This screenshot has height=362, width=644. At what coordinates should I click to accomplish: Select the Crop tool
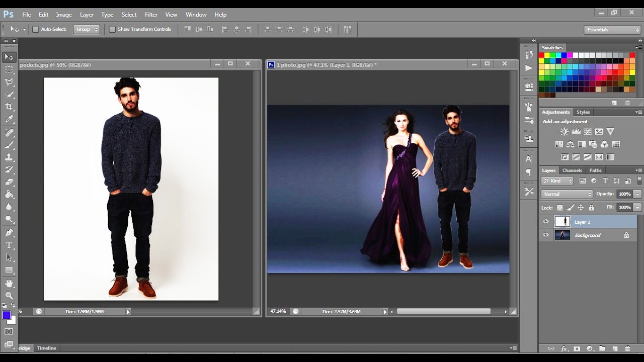coord(9,107)
